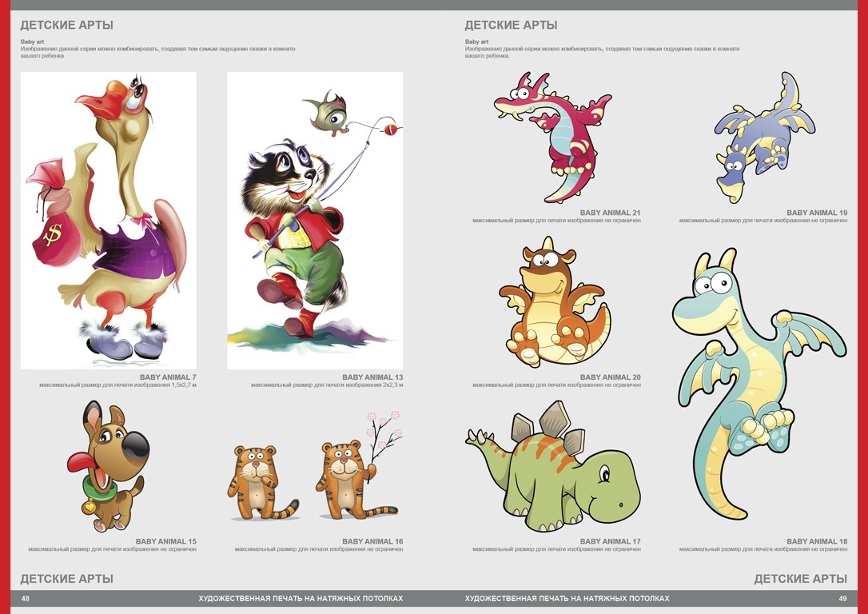Click the BABY ANIMAL 18 caption
The image size is (868, 614).
(x=817, y=542)
